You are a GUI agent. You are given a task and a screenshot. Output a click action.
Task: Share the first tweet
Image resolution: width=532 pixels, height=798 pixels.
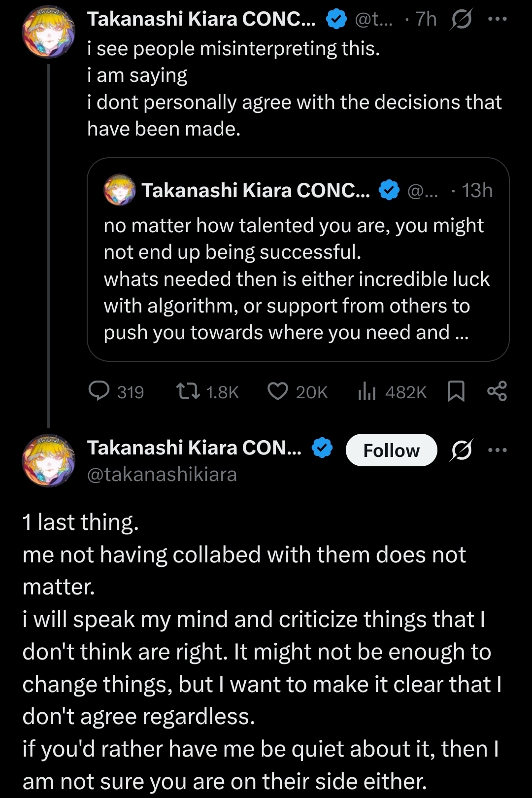(x=497, y=391)
